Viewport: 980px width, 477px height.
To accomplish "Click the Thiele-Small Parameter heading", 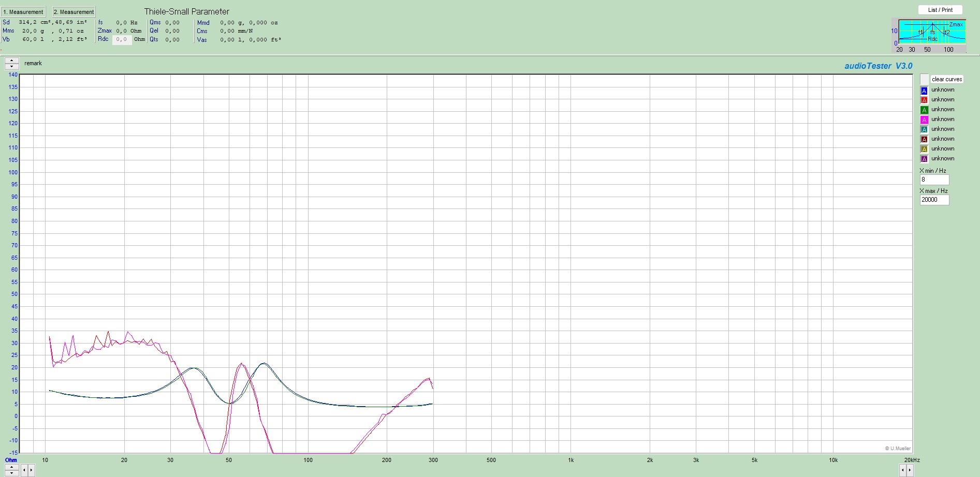I will click(x=187, y=11).
